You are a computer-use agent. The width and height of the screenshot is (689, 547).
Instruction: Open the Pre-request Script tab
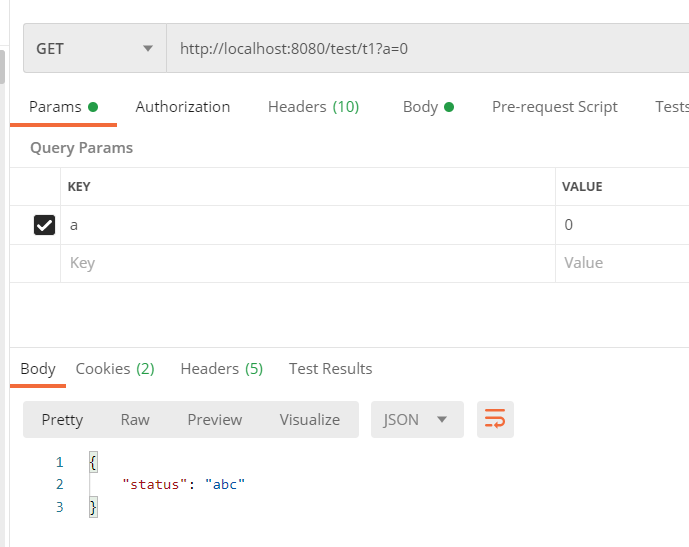[x=555, y=107]
